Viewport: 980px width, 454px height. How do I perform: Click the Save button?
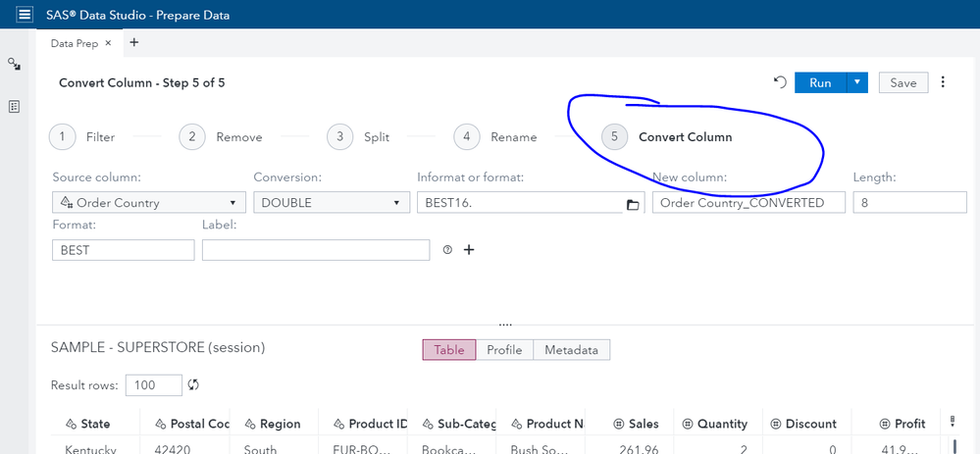(x=903, y=83)
